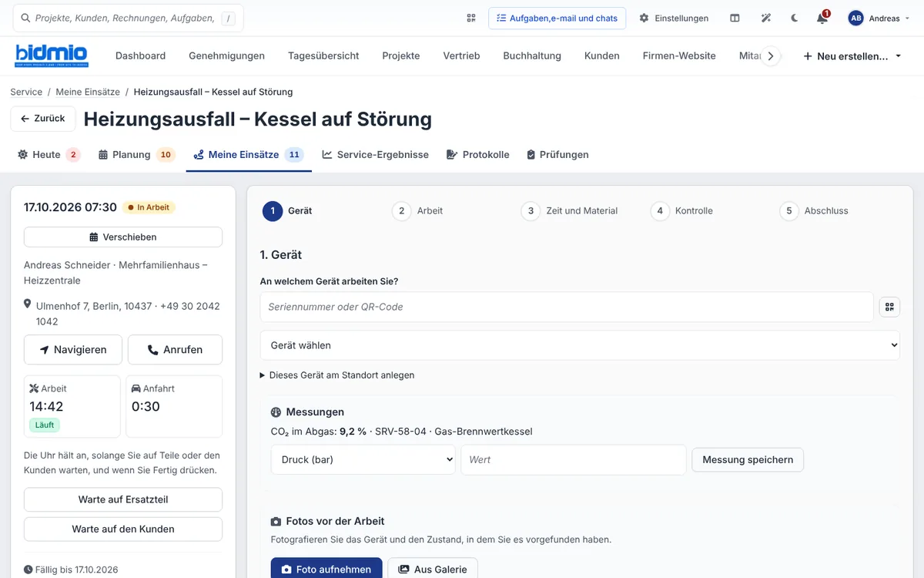Open Firmen-Website menu item

(x=679, y=55)
